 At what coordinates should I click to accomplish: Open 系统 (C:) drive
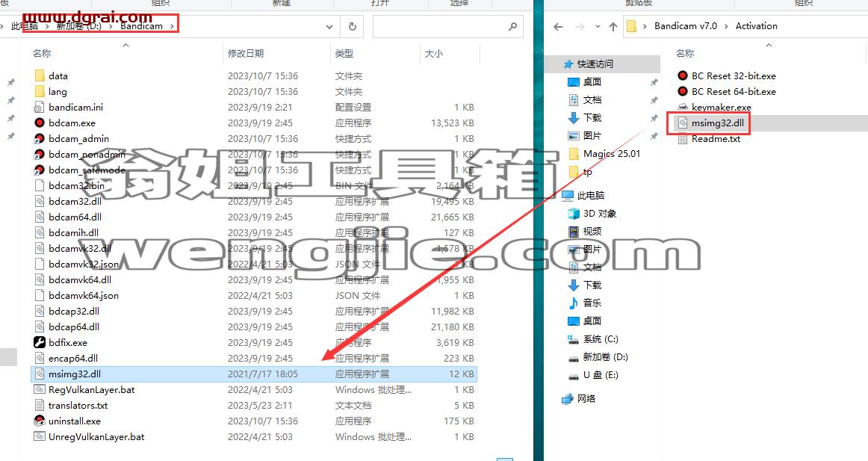pos(601,338)
